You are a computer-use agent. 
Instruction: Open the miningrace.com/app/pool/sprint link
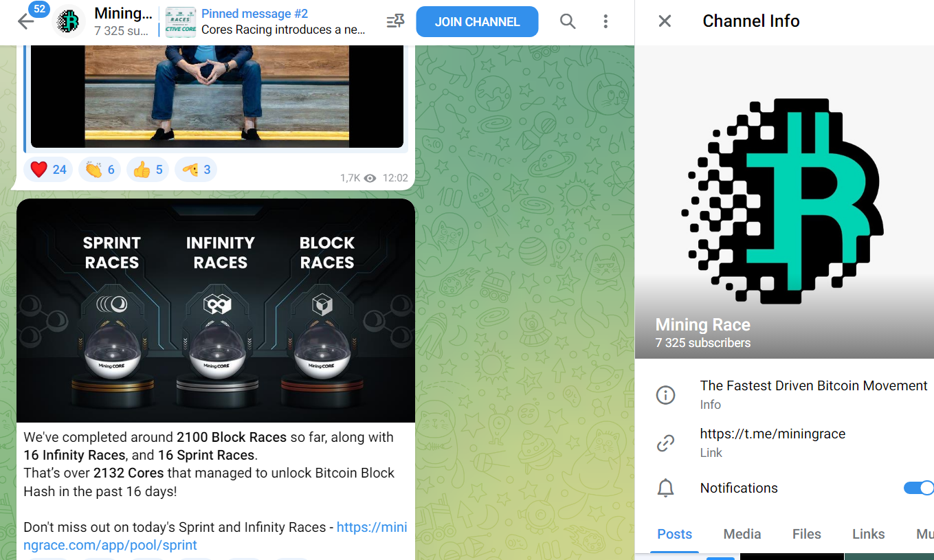pyautogui.click(x=215, y=536)
